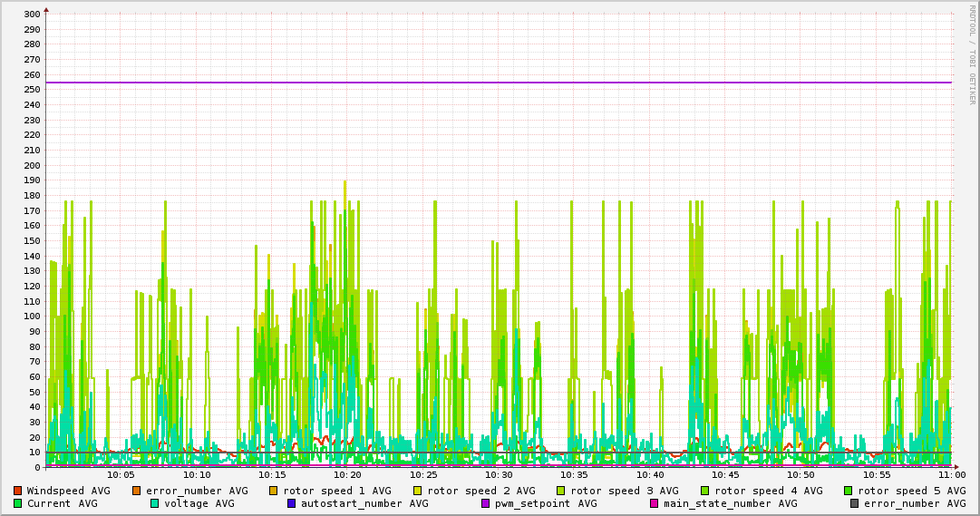Select the rotor speed 5 legend color box
Viewport: 980px width, 516px height.
coord(849,491)
